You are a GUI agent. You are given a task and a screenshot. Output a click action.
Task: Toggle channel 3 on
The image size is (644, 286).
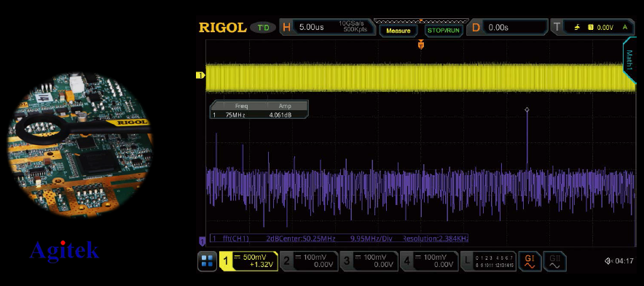click(x=369, y=261)
